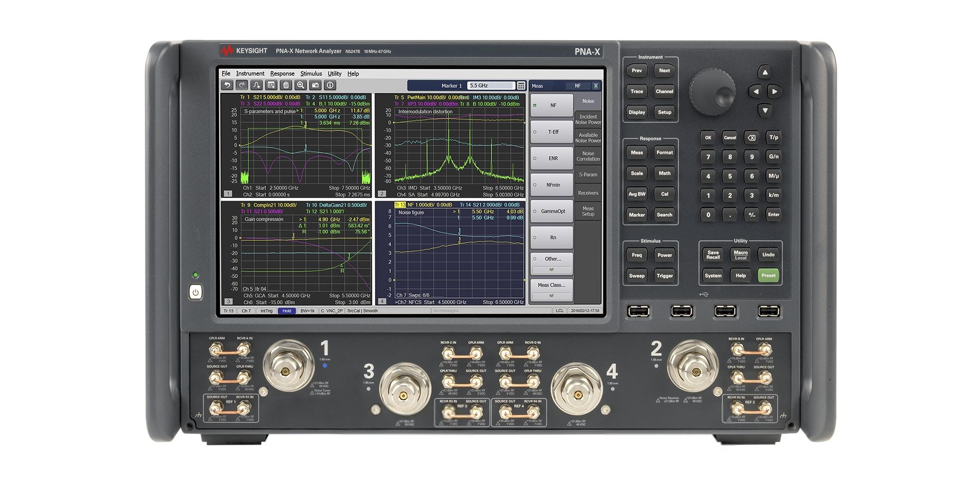
Task: Select the T-Eff measurement radio softkey
Action: [x=552, y=132]
